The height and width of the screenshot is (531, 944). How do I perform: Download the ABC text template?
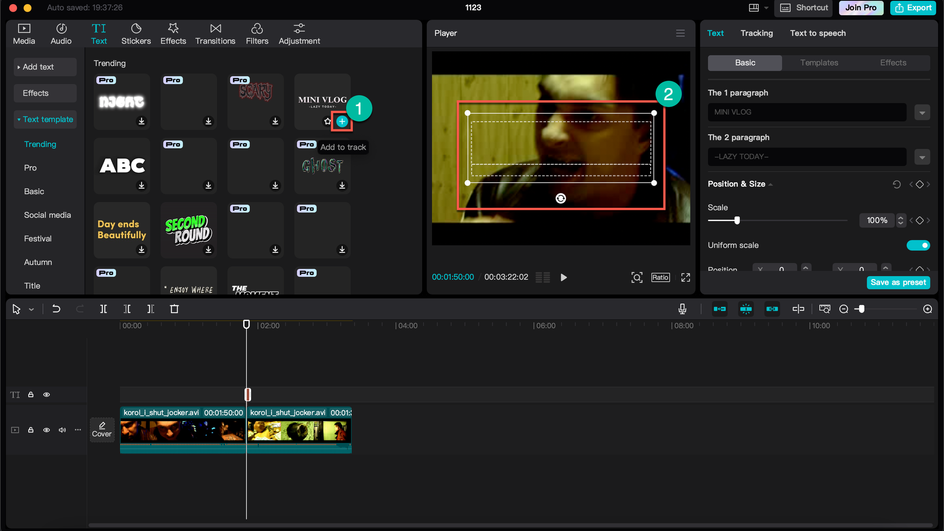[141, 185]
